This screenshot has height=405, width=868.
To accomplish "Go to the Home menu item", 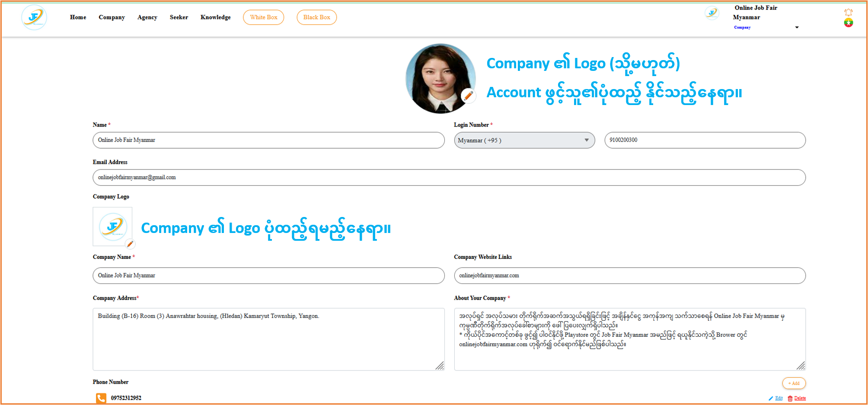I will 78,17.
